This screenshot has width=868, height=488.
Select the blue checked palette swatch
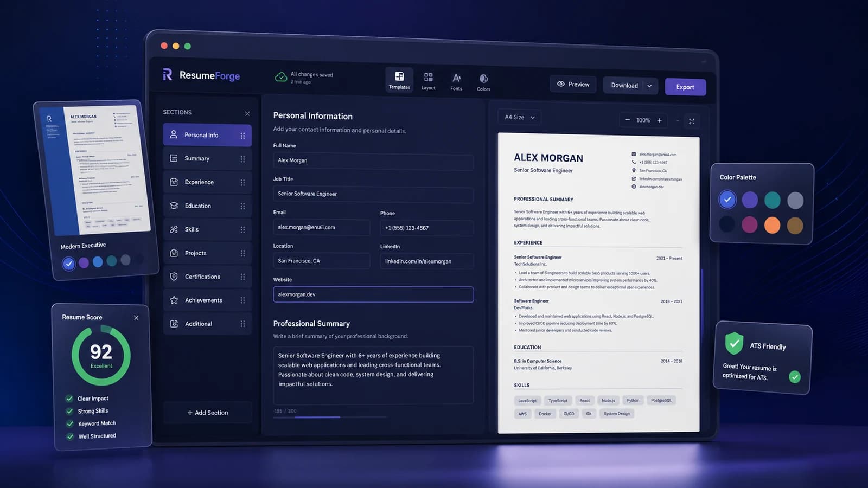click(727, 200)
